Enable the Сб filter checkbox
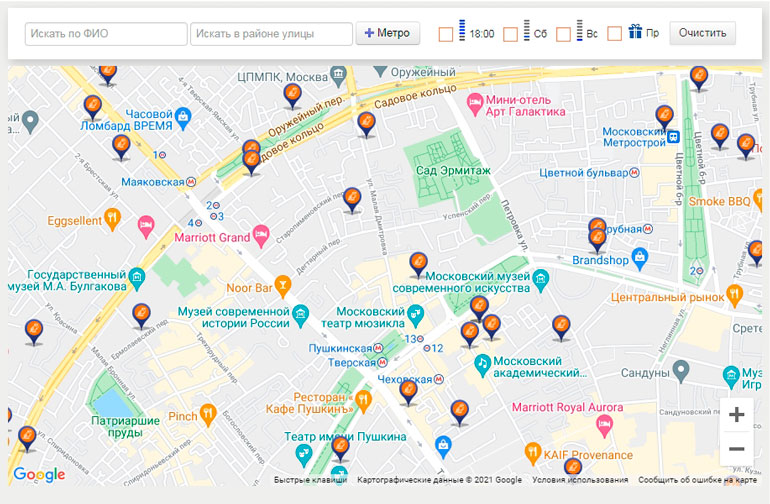770x504 pixels. (x=510, y=34)
